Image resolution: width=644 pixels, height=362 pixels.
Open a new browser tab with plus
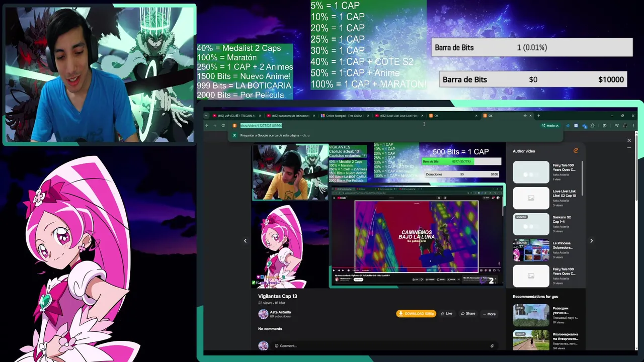tap(538, 116)
